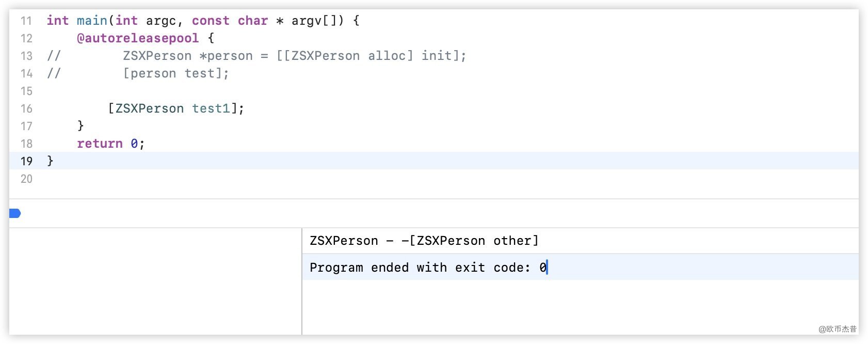Click line number 11 in the gutter
Image resolution: width=868 pixels, height=344 pixels.
[26, 21]
